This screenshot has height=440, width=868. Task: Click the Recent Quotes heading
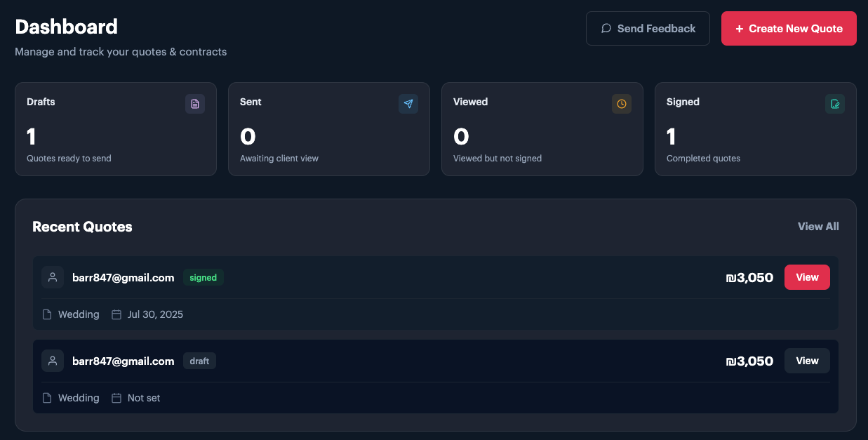pyautogui.click(x=82, y=227)
